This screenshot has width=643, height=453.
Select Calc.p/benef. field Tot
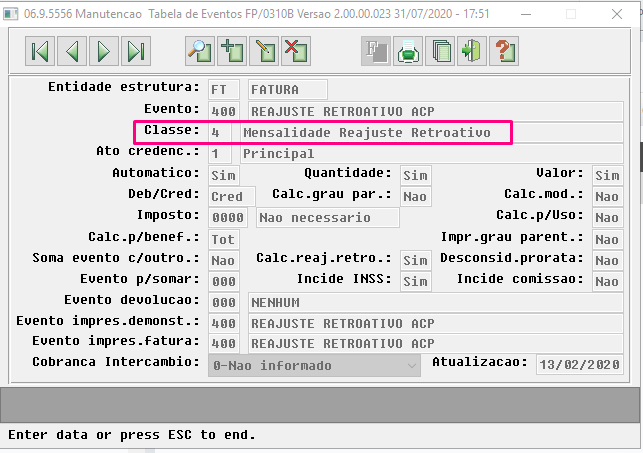(223, 239)
